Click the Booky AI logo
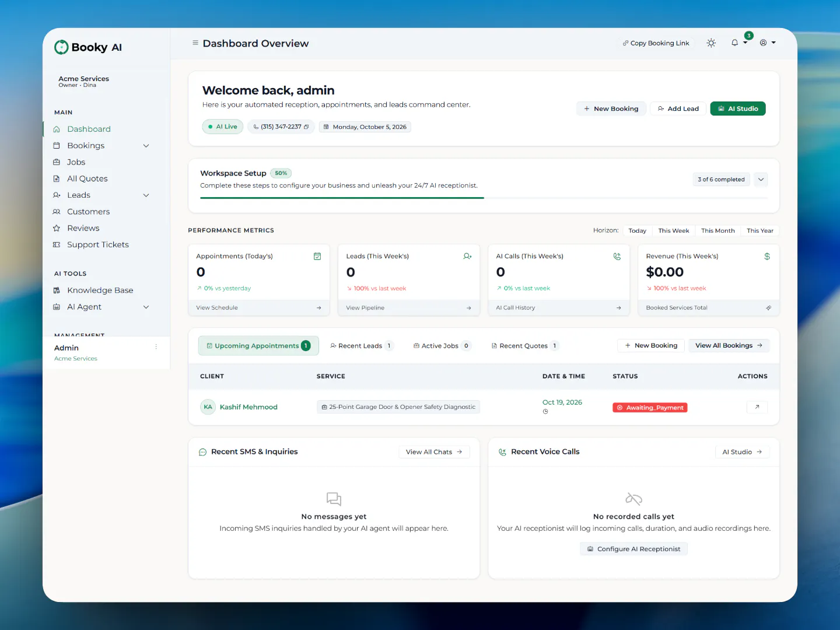Screen dimensions: 840x630 coord(88,47)
